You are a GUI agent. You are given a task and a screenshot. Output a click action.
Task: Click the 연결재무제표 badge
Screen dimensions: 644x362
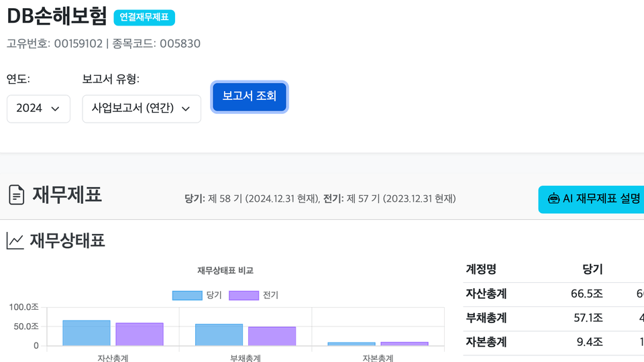point(144,17)
